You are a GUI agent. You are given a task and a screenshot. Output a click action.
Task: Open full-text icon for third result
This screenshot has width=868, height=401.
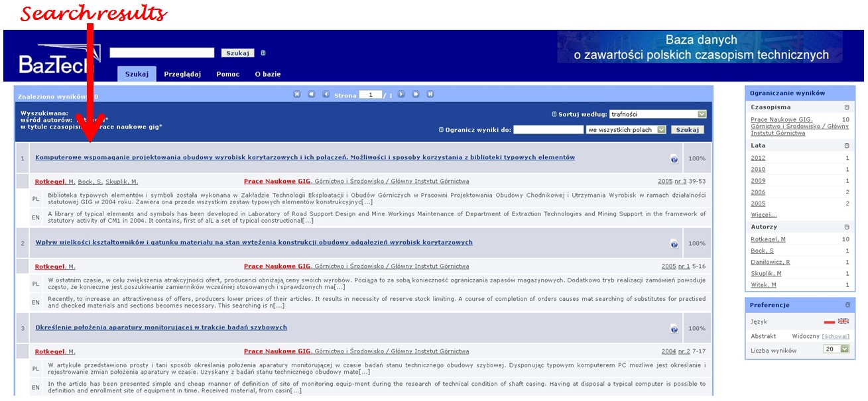pyautogui.click(x=674, y=329)
